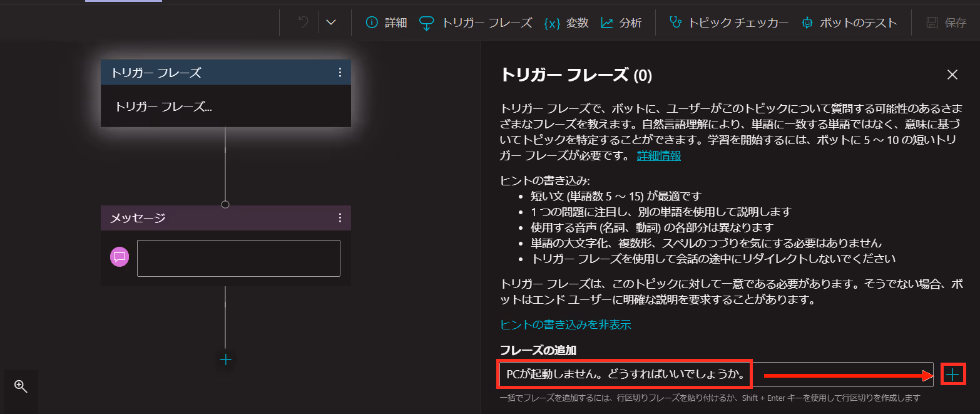This screenshot has height=414, width=980.
Task: Run the トピック チェッカー
Action: click(x=728, y=23)
